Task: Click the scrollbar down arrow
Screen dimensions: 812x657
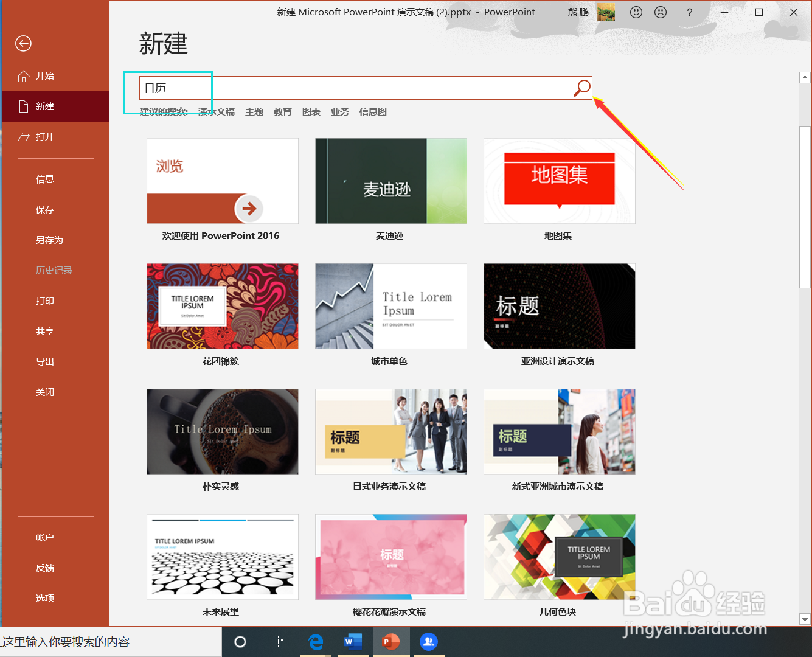Action: [x=805, y=619]
